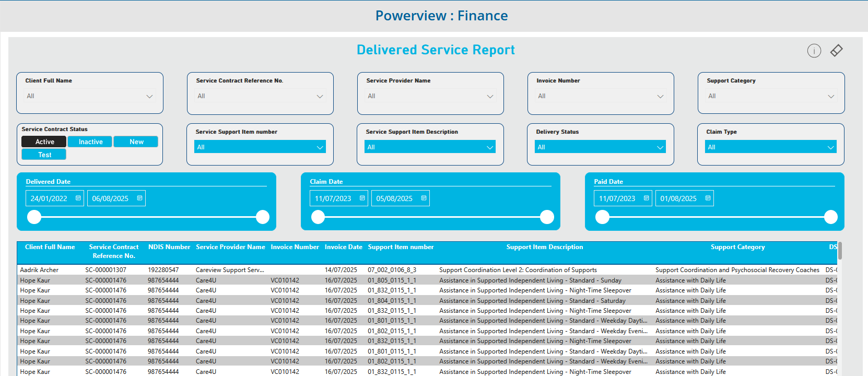This screenshot has height=376, width=868.
Task: Open calendar for Paid start date 11/07/2023
Action: point(647,198)
